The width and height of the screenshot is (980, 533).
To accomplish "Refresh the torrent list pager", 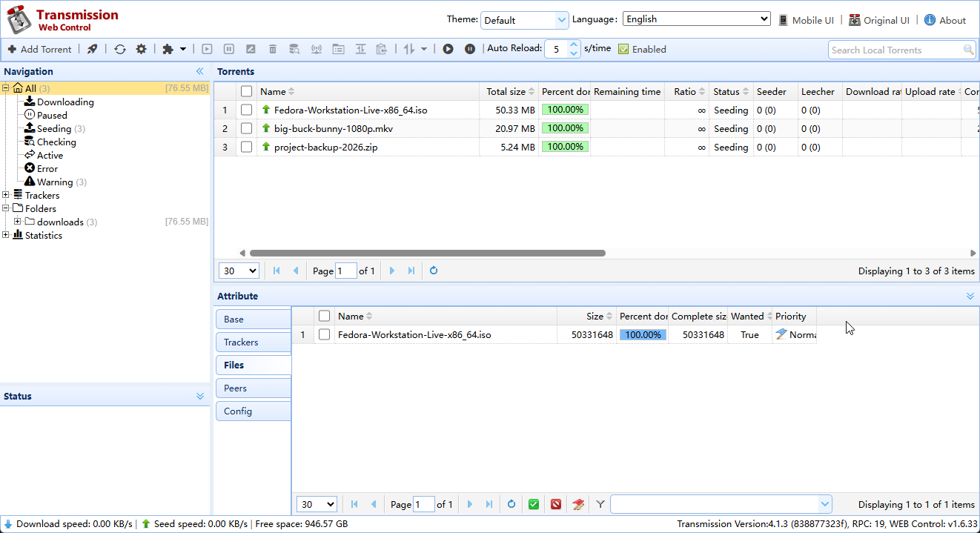I will (x=434, y=271).
